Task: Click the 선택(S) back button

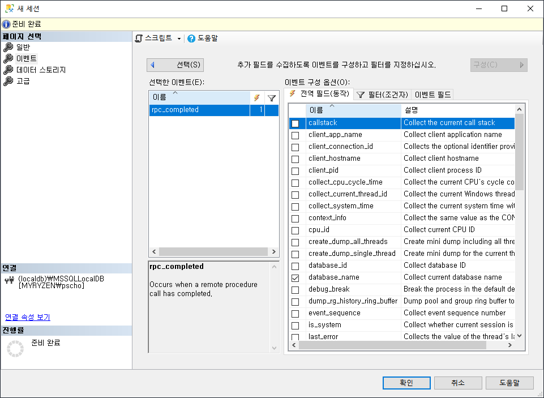Action: point(175,65)
